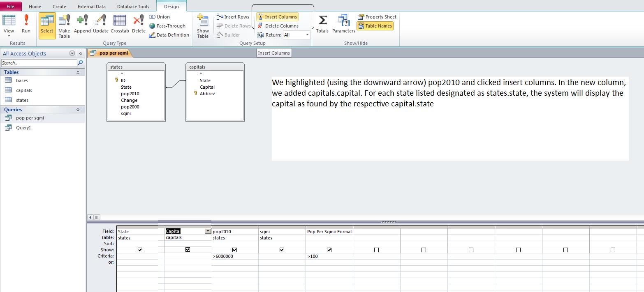The image size is (644, 292).
Task: Open the Property Sheet
Action: point(377,17)
